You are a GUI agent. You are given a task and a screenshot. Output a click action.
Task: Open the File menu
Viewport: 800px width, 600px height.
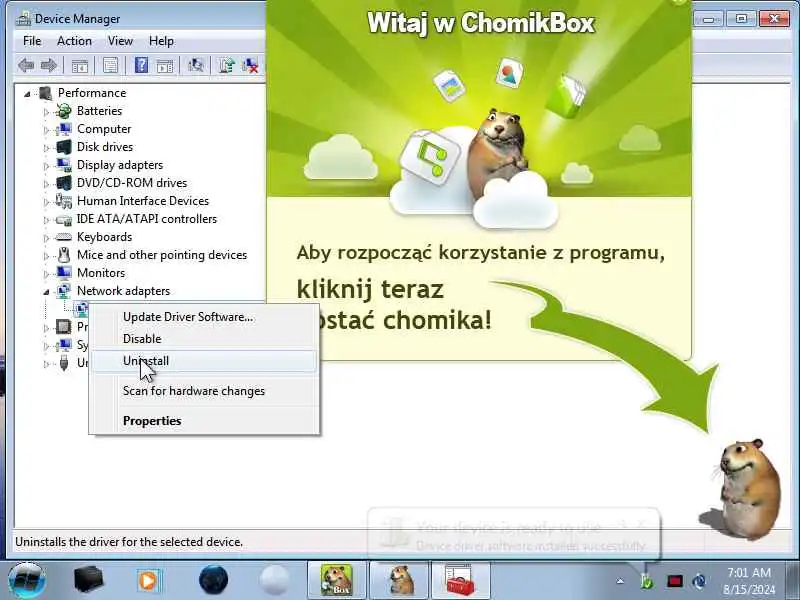click(x=32, y=41)
